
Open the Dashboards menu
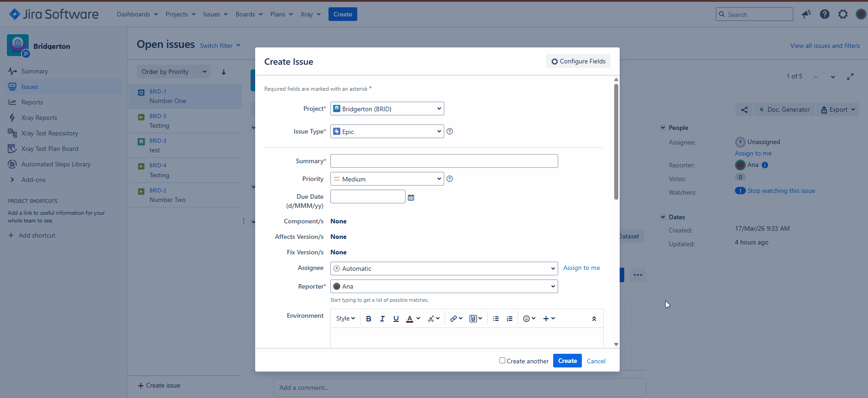click(x=137, y=14)
